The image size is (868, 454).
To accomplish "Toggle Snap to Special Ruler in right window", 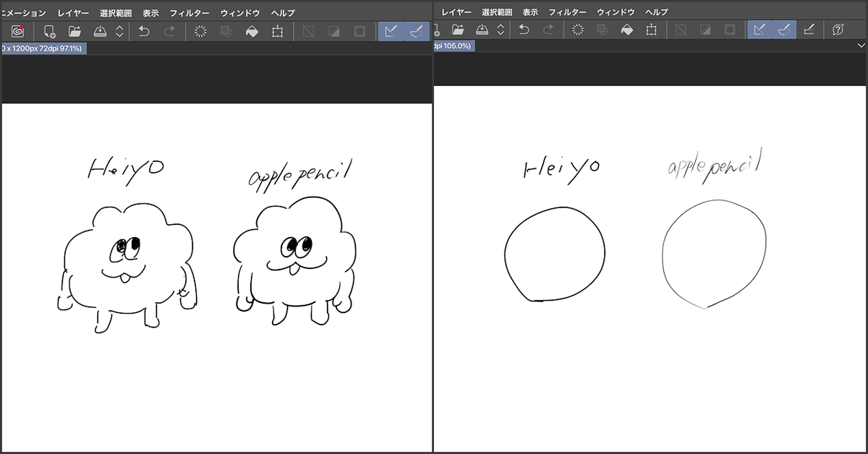I will click(783, 30).
